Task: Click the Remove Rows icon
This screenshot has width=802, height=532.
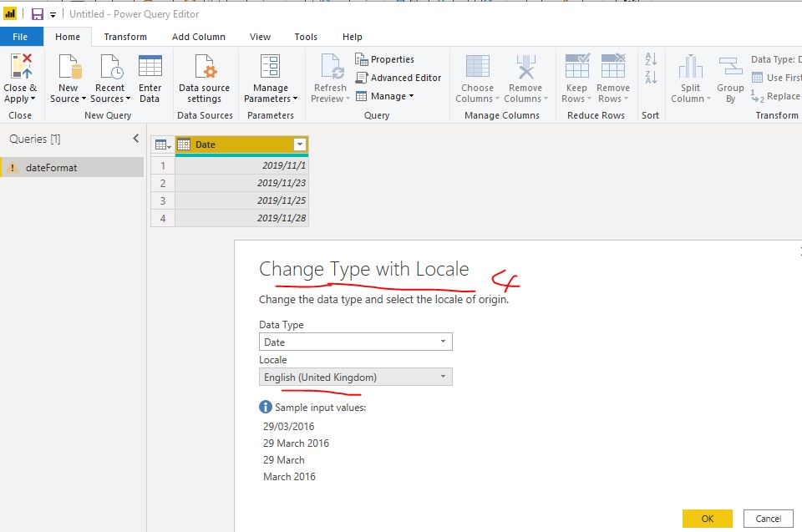Action: point(612,65)
